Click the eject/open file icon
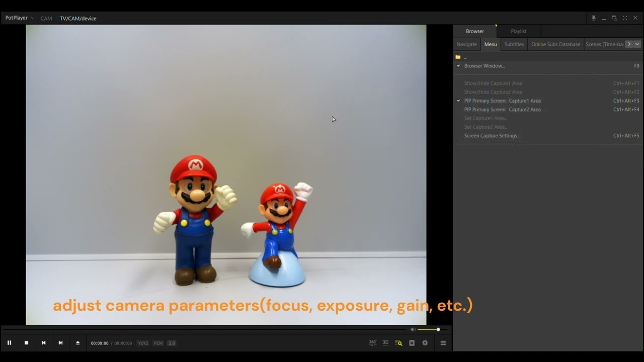Screen dimensions: 644x362 78,343
